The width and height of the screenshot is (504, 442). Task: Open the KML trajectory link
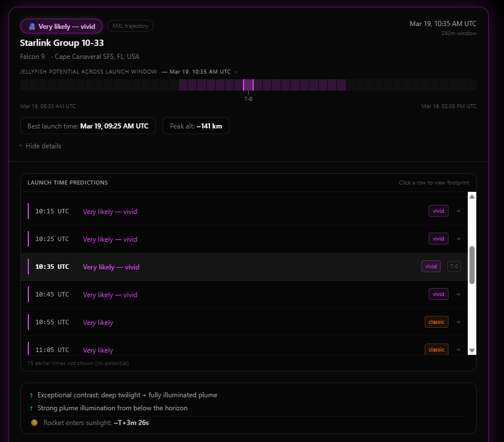click(130, 26)
